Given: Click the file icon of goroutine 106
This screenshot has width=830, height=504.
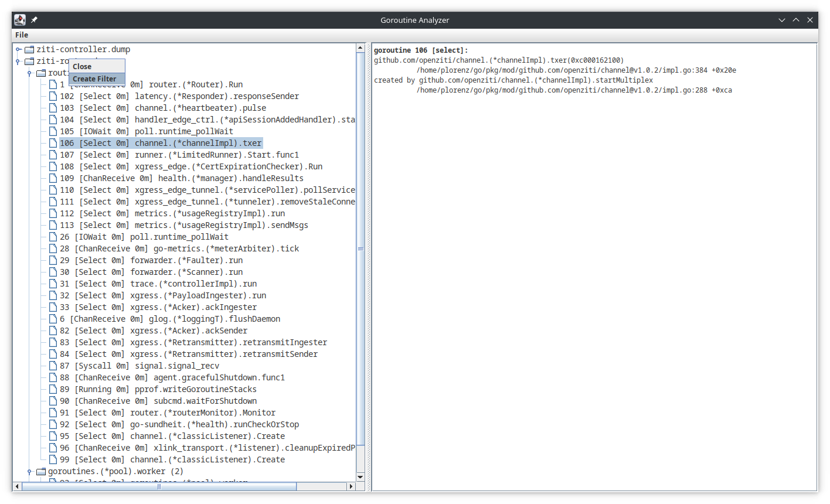Looking at the screenshot, I should point(53,143).
